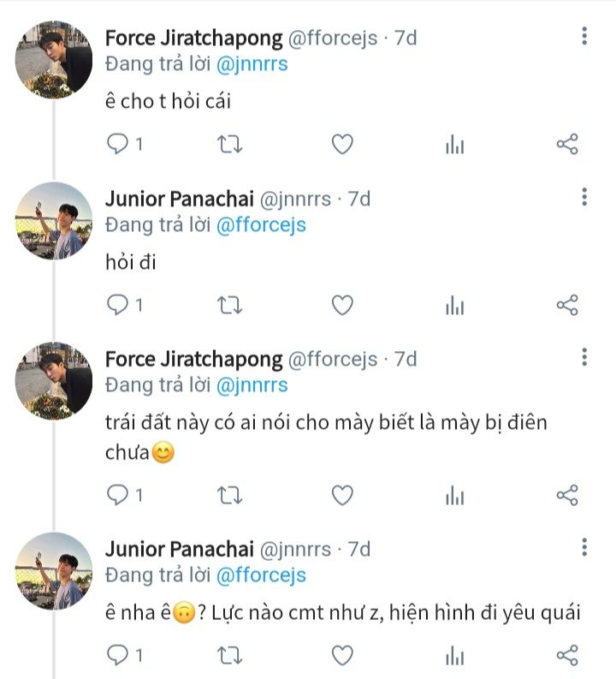Open more options on first Force Jiratchapong tweet

(584, 36)
